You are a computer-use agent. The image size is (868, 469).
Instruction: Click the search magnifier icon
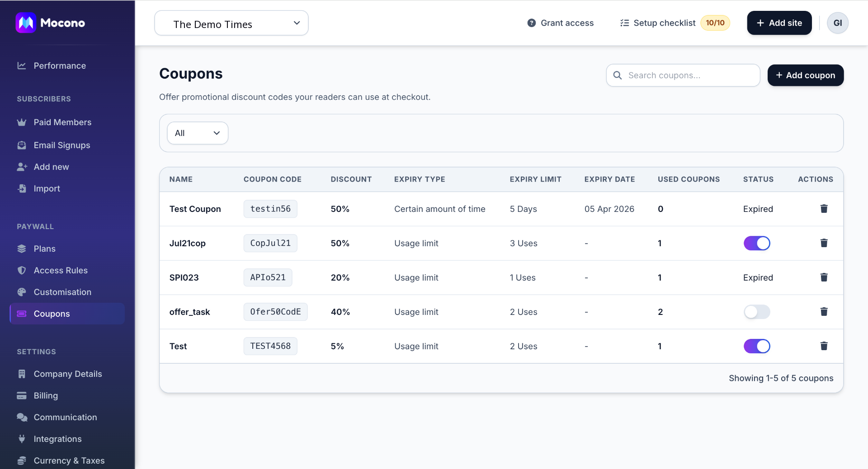click(618, 75)
